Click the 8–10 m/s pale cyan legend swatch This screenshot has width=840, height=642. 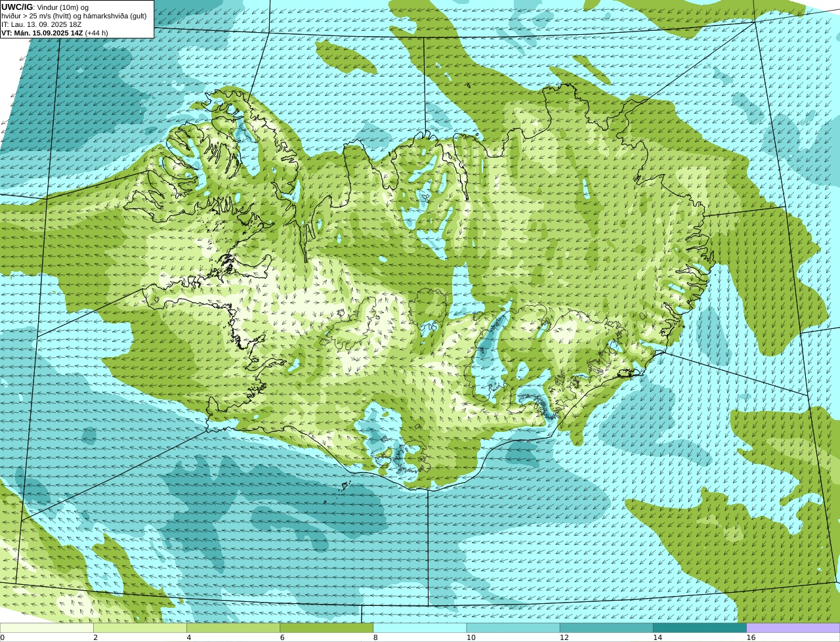pyautogui.click(x=420, y=628)
